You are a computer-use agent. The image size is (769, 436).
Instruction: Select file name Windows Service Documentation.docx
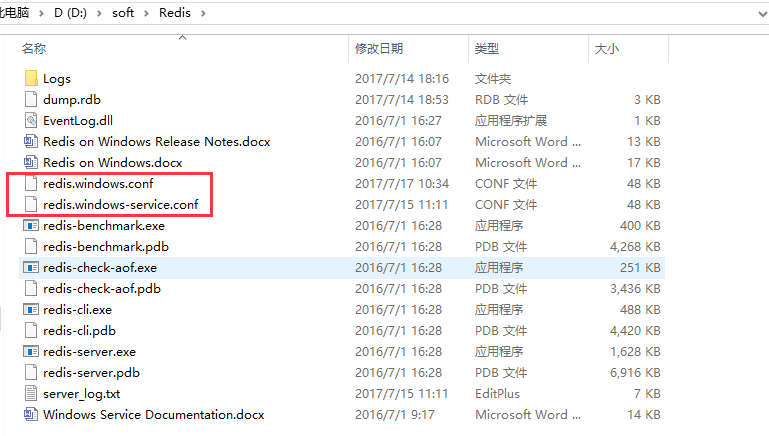154,414
